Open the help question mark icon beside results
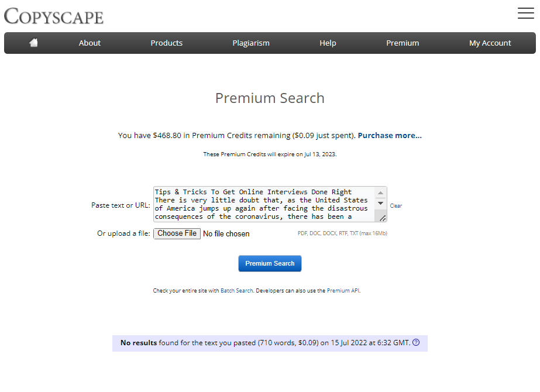 pyautogui.click(x=416, y=342)
